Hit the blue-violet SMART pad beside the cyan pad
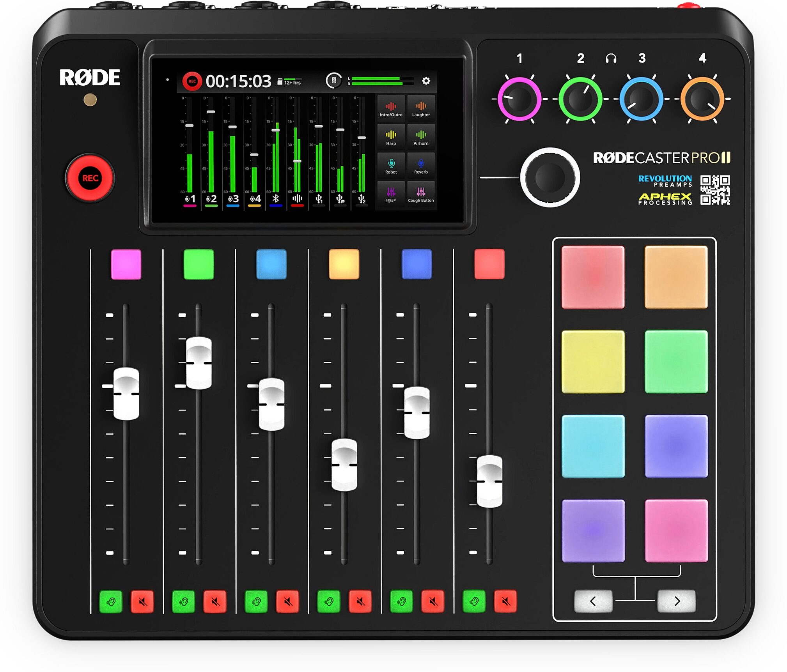The height and width of the screenshot is (672, 787). [x=676, y=446]
